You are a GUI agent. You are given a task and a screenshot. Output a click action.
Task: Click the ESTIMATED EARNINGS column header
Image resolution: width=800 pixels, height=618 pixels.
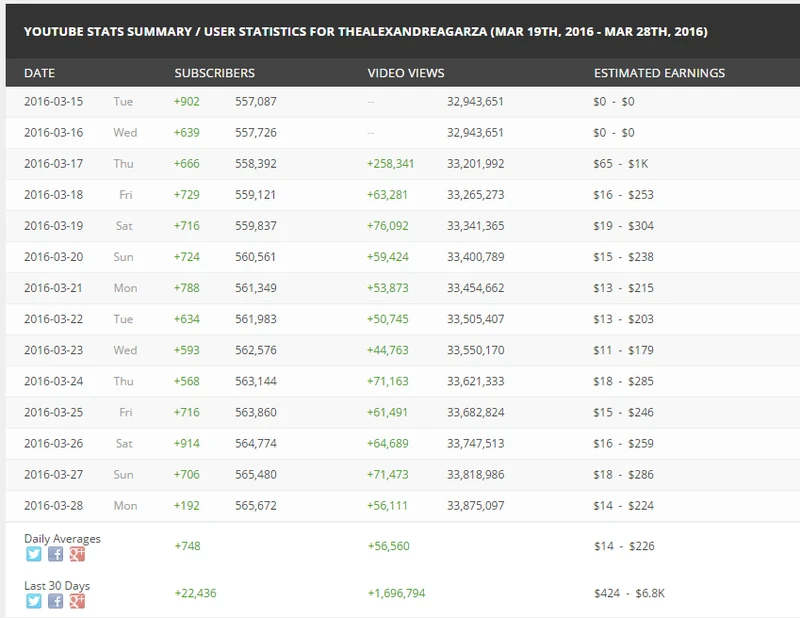click(x=659, y=73)
